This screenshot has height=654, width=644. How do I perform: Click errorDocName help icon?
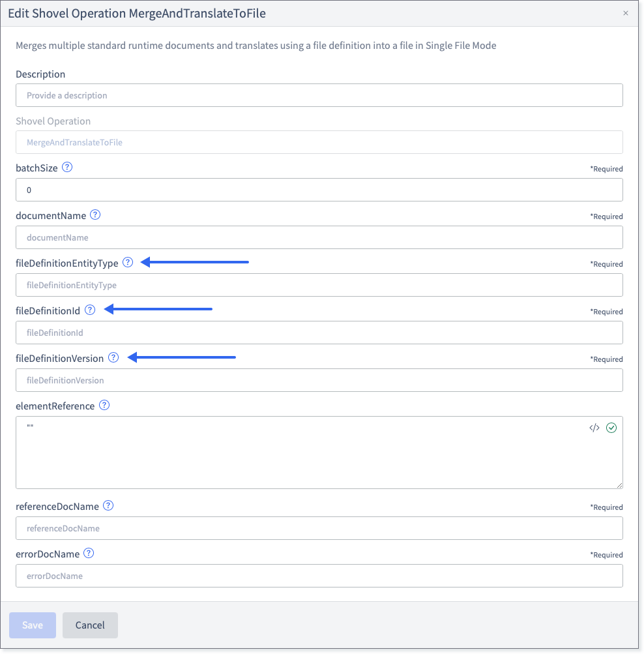89,553
